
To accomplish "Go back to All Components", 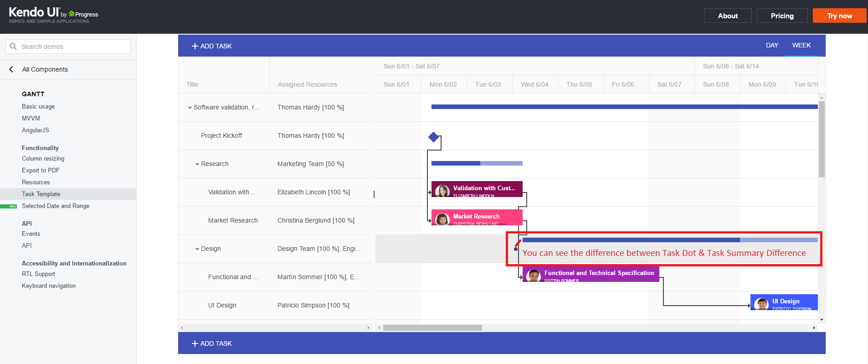I will coord(45,69).
